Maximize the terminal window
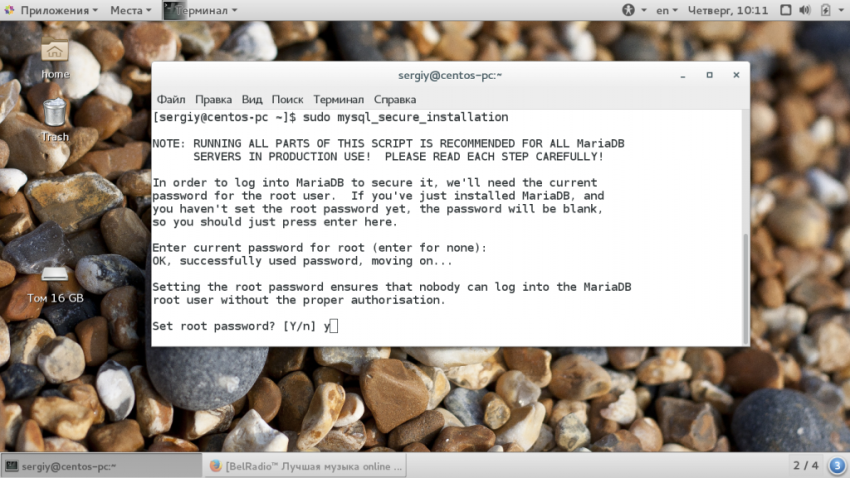850x478 pixels. [710, 75]
